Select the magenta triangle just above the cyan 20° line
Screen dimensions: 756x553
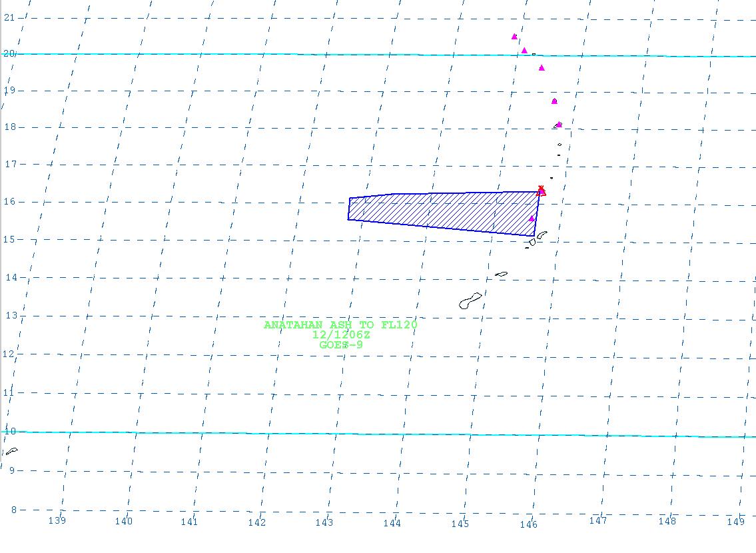(x=525, y=51)
